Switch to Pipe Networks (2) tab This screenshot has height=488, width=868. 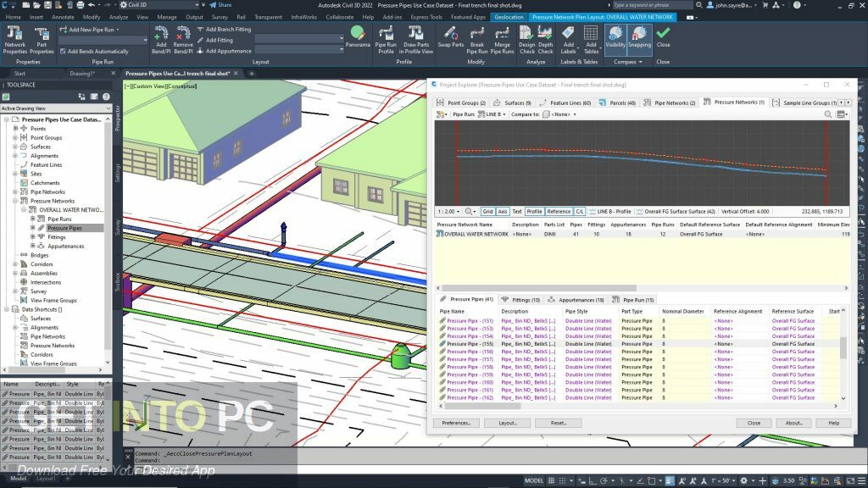point(670,103)
